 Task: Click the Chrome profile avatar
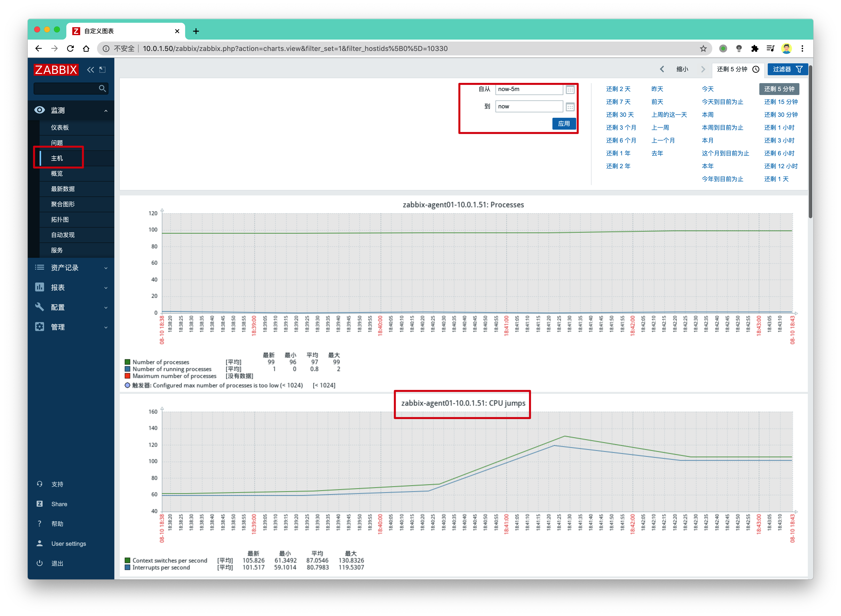[x=787, y=48]
